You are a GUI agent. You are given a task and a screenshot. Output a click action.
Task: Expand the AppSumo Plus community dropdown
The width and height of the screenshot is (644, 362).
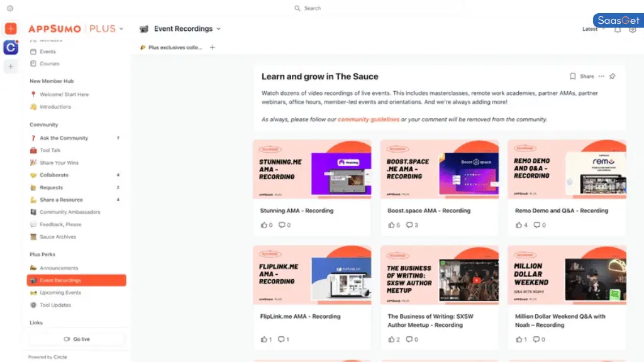[x=121, y=29]
